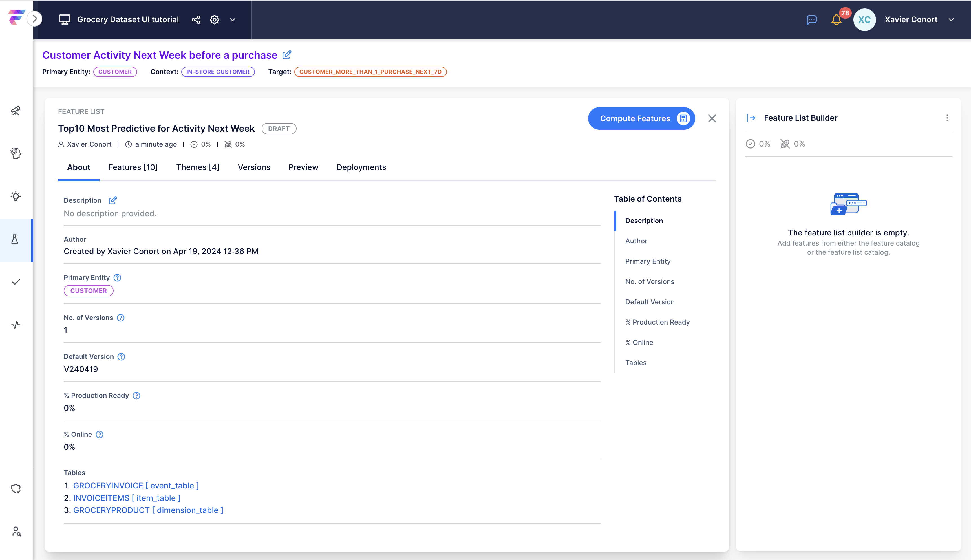The image size is (971, 560).
Task: Click the XC user avatar
Action: 864,20
